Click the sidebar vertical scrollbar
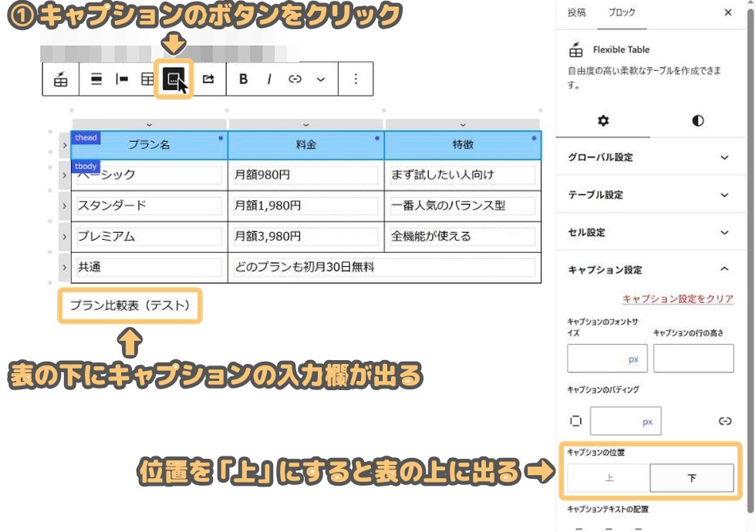The width and height of the screenshot is (756, 532). click(x=750, y=261)
